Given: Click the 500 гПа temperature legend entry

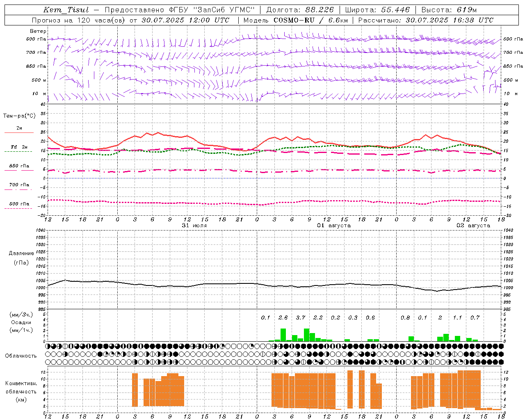Looking at the screenshot, I should (19, 203).
